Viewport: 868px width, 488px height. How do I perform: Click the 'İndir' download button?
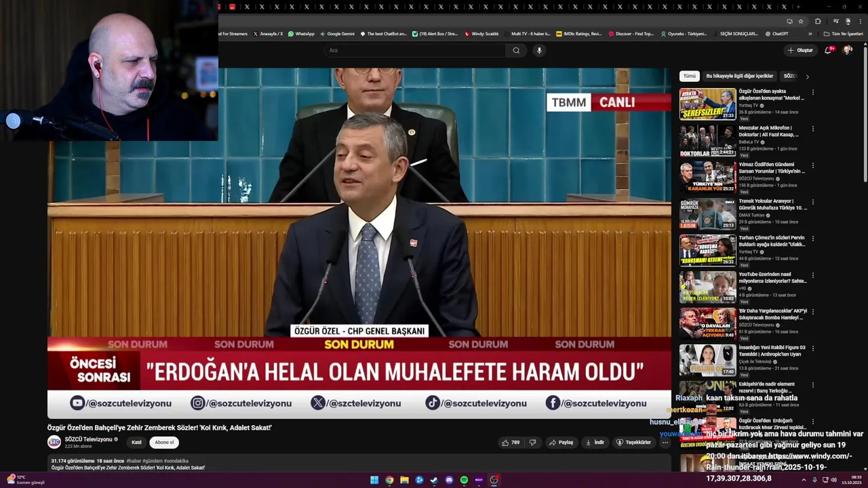pos(595,443)
